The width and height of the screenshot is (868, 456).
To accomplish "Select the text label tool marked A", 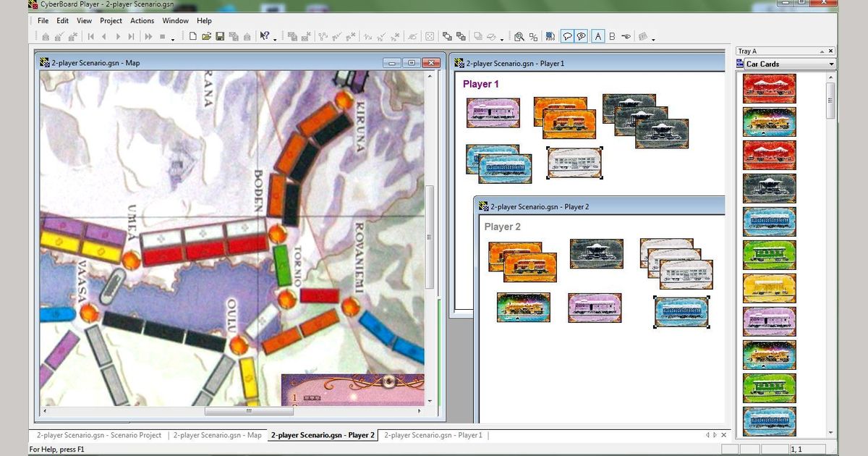I will (598, 35).
